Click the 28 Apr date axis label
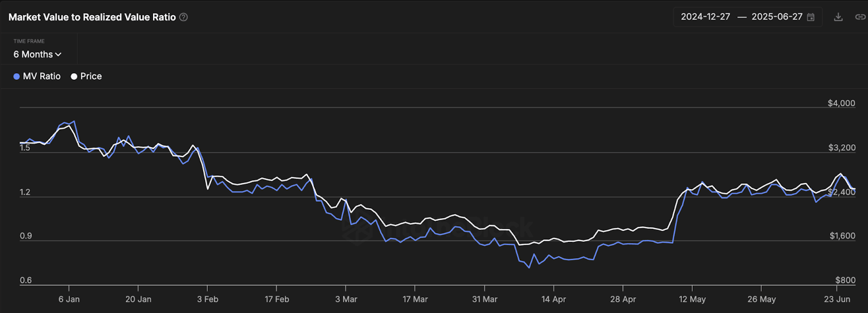This screenshot has height=313, width=868. tap(623, 299)
